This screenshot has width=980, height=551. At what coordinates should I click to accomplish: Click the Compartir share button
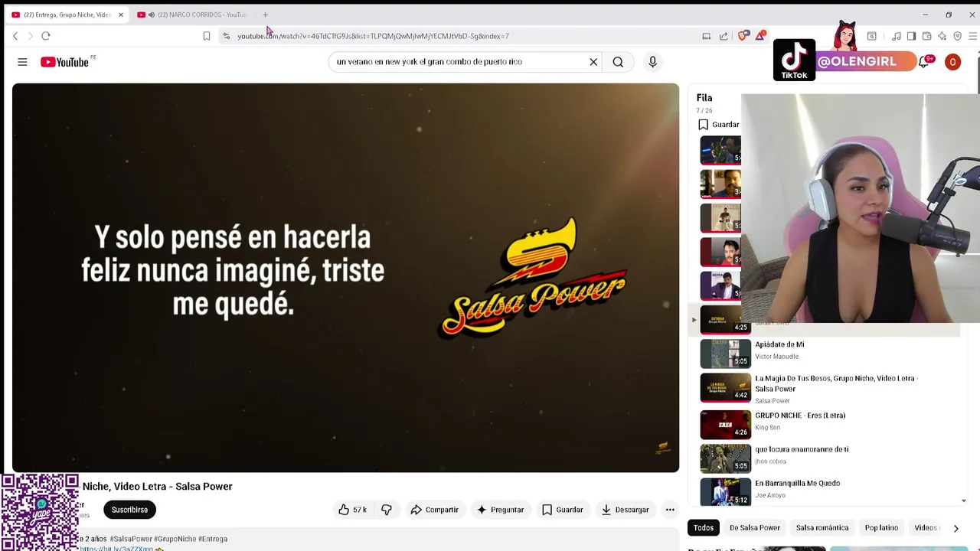click(x=434, y=510)
